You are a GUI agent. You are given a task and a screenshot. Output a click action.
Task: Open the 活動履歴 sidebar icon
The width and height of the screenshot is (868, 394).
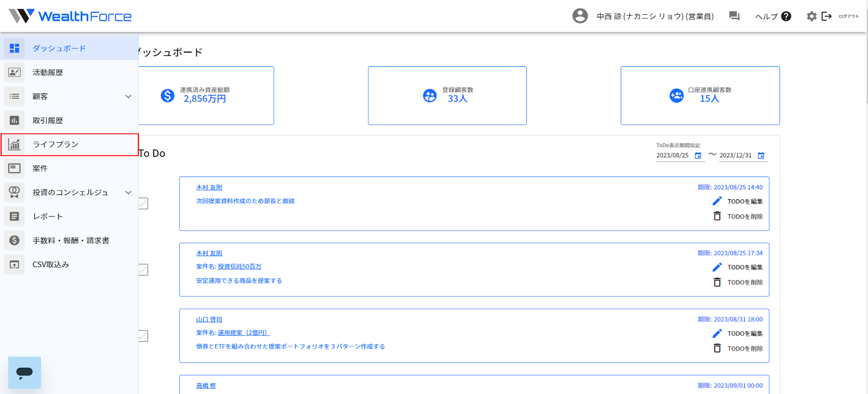point(15,72)
